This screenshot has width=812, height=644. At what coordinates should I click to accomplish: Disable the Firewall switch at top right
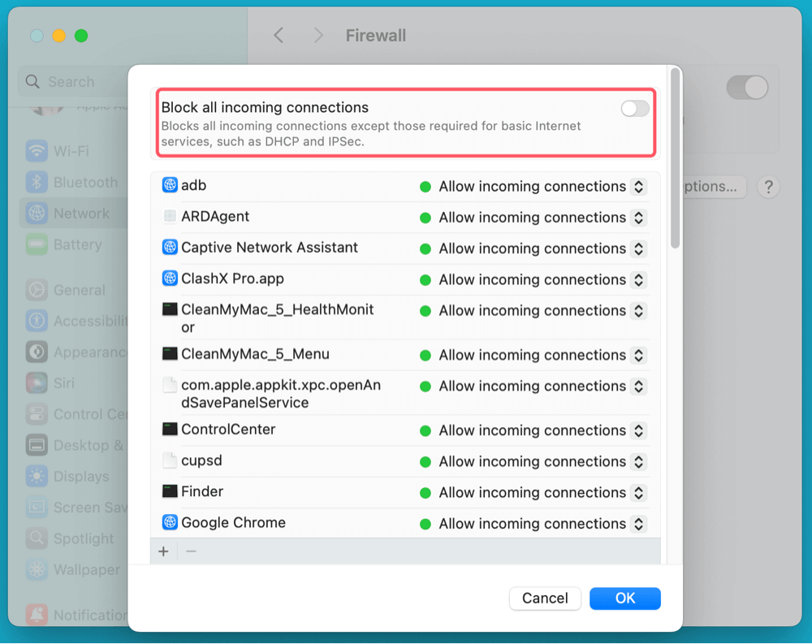[x=746, y=87]
